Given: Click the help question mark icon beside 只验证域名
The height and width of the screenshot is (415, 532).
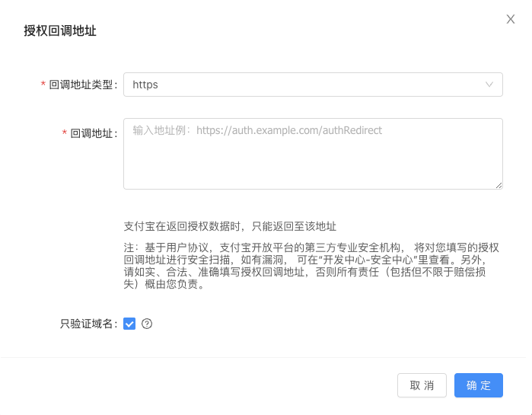Looking at the screenshot, I should click(148, 324).
